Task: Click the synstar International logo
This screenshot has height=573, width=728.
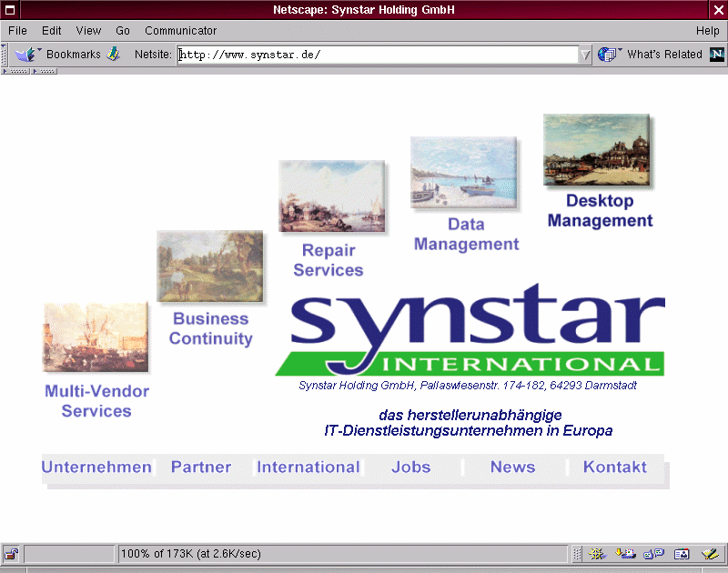Action: [470, 330]
